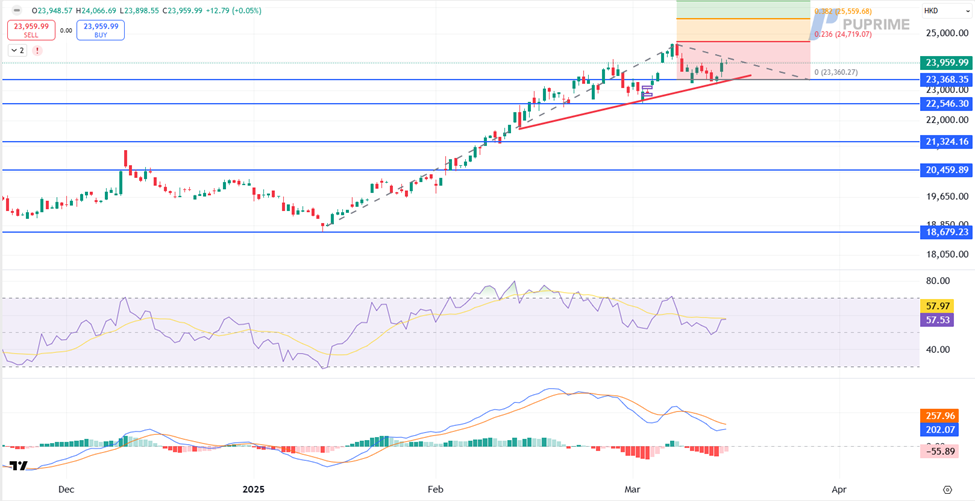
Task: Click the 2025 label on time axis
Action: (253, 489)
